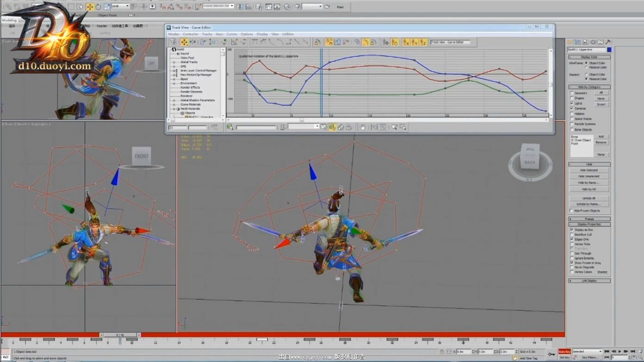Select the Rotate tool in main toolbar
Image resolution: width=644 pixels, height=362 pixels.
[x=98, y=7]
